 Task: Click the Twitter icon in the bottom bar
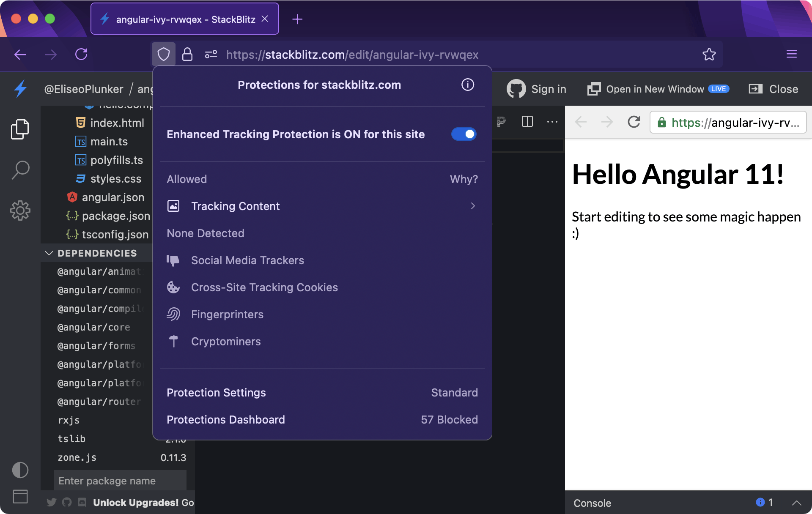coord(51,503)
